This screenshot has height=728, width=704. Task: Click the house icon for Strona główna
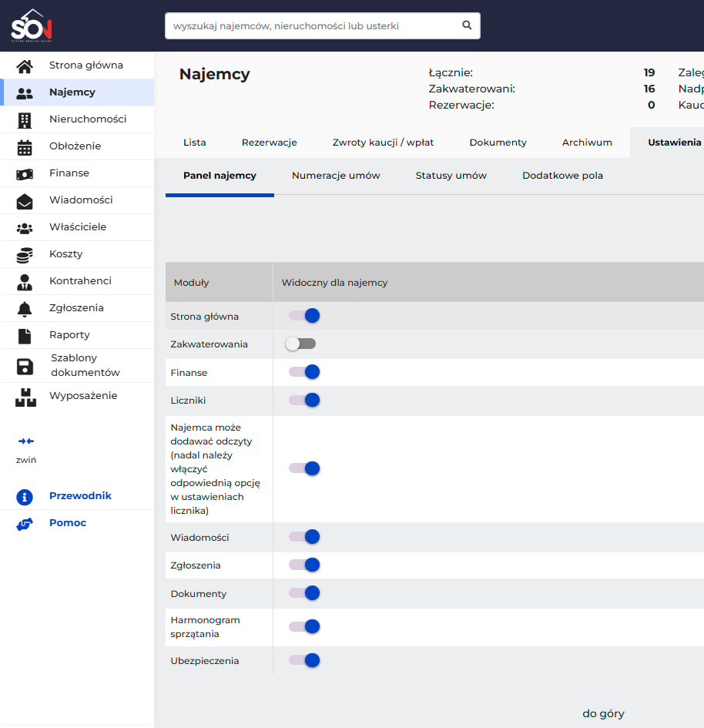point(25,66)
